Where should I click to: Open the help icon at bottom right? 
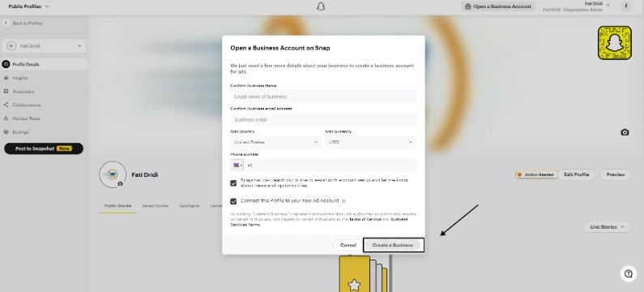(628, 273)
